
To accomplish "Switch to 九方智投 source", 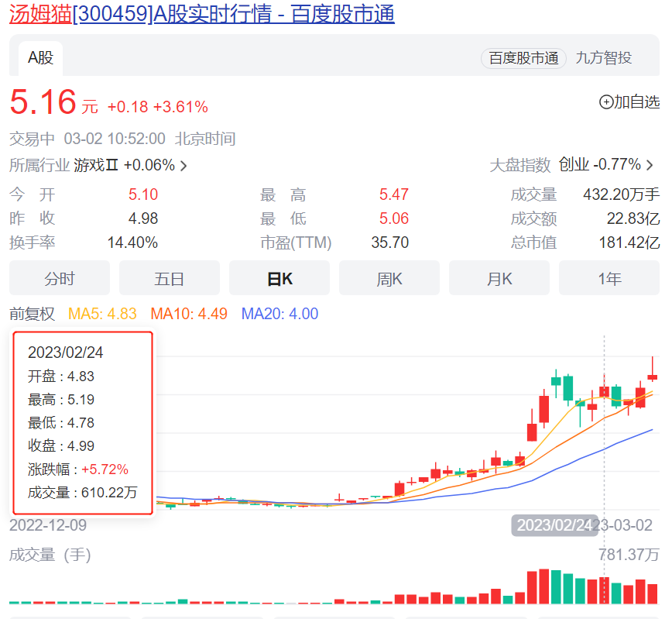I will click(x=603, y=58).
